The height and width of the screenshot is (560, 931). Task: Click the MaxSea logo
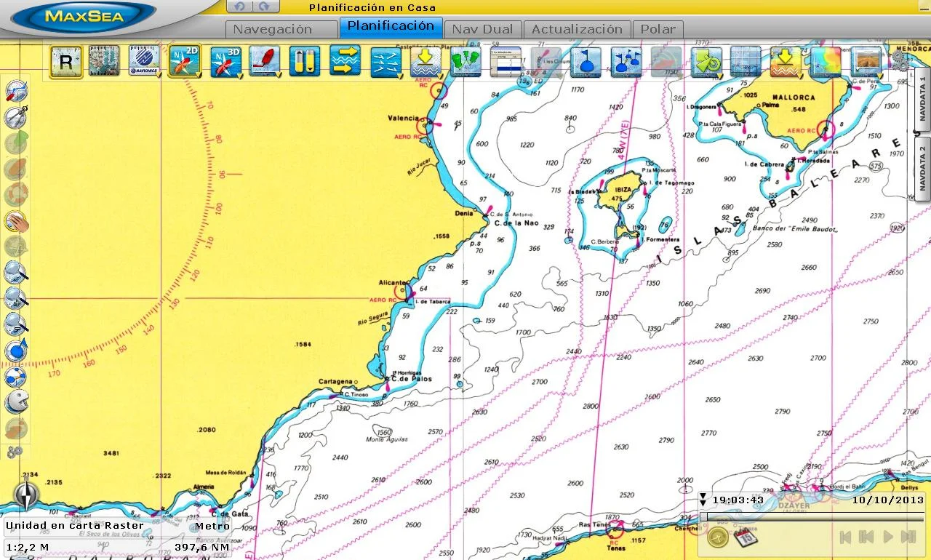pos(84,15)
